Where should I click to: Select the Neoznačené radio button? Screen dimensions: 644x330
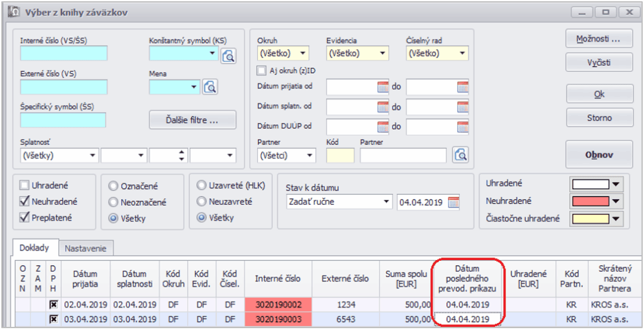coord(113,202)
